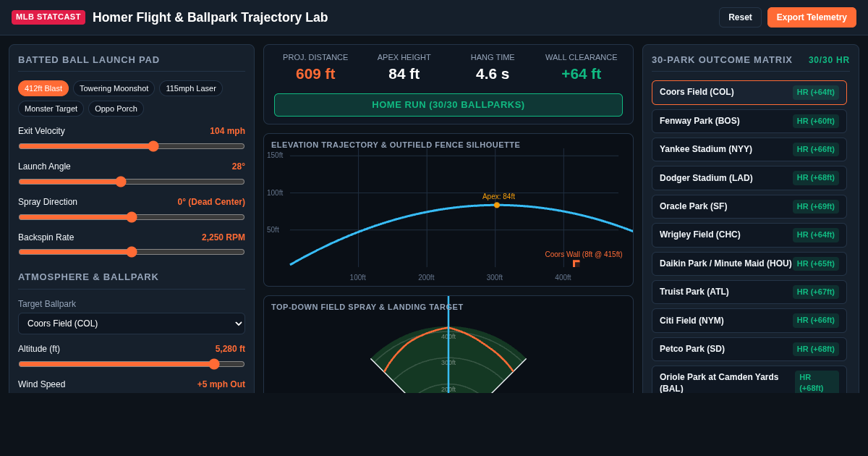The image size is (868, 456).
Task: Click the 2,250 RPM readout
Action: click(224, 237)
